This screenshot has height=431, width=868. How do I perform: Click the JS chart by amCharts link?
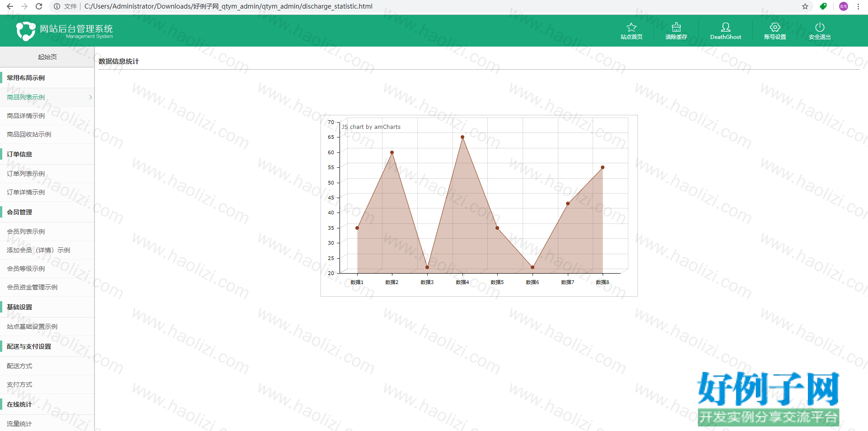371,127
